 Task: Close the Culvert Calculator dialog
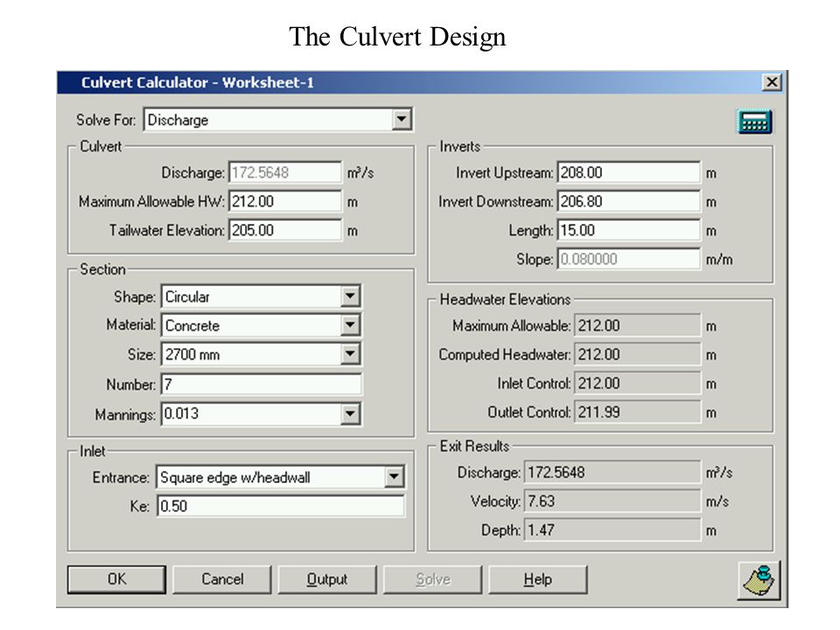pyautogui.click(x=772, y=82)
